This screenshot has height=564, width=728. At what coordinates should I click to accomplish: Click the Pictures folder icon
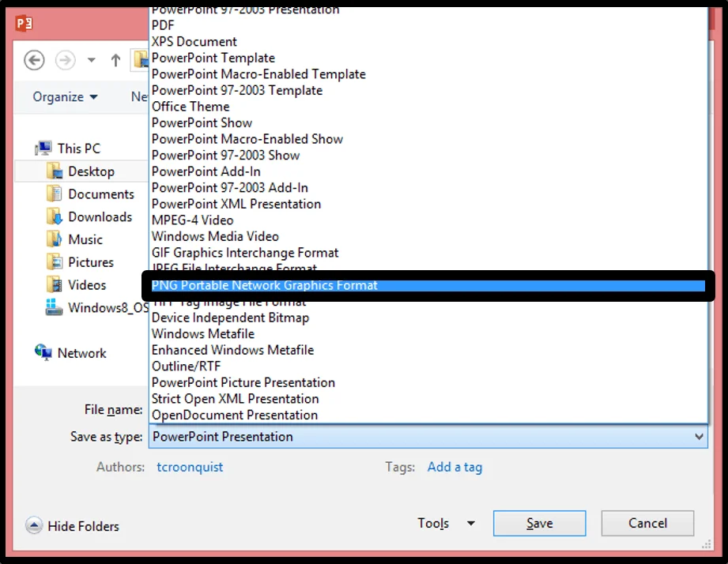point(55,261)
